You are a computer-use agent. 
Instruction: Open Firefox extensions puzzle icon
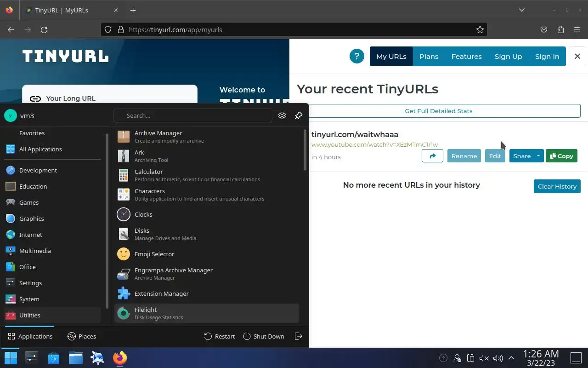tap(560, 29)
